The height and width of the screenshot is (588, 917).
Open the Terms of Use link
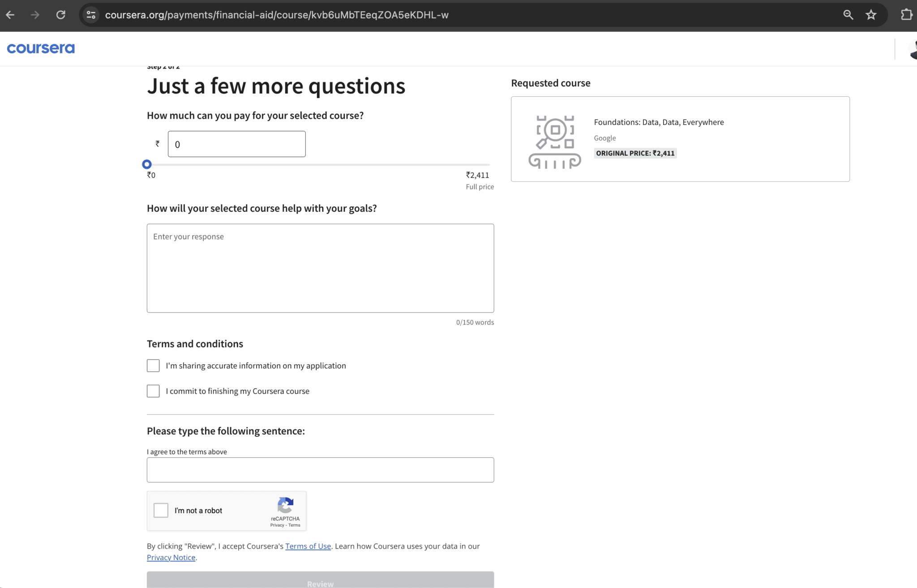point(308,546)
